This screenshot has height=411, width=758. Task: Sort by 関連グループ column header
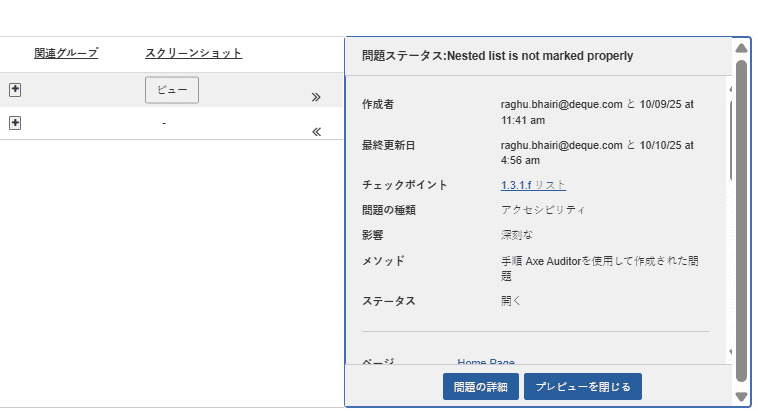point(66,53)
